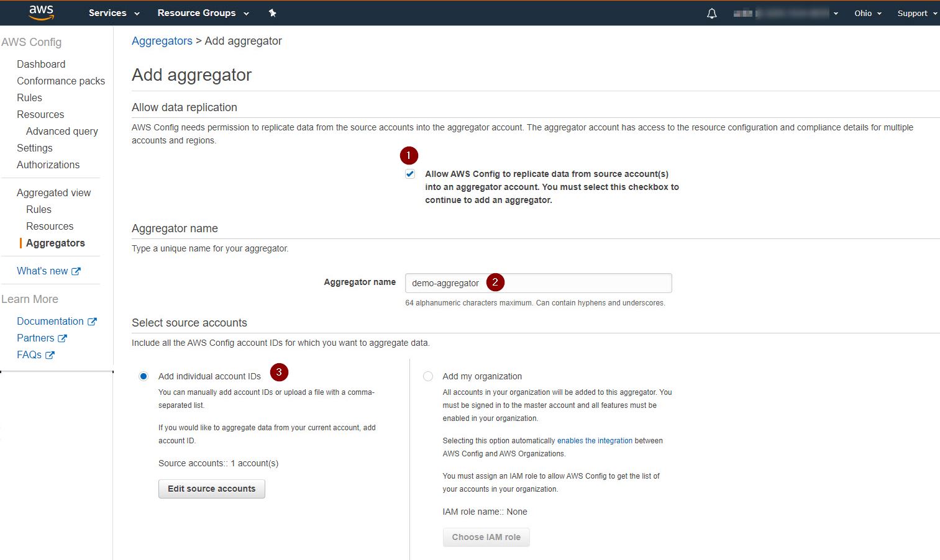Open Aggregated view in sidebar
This screenshot has width=940, height=560.
click(x=54, y=192)
